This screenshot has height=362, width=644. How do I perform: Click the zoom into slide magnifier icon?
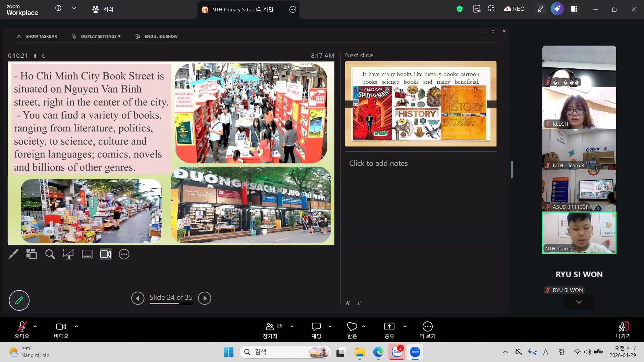click(50, 254)
